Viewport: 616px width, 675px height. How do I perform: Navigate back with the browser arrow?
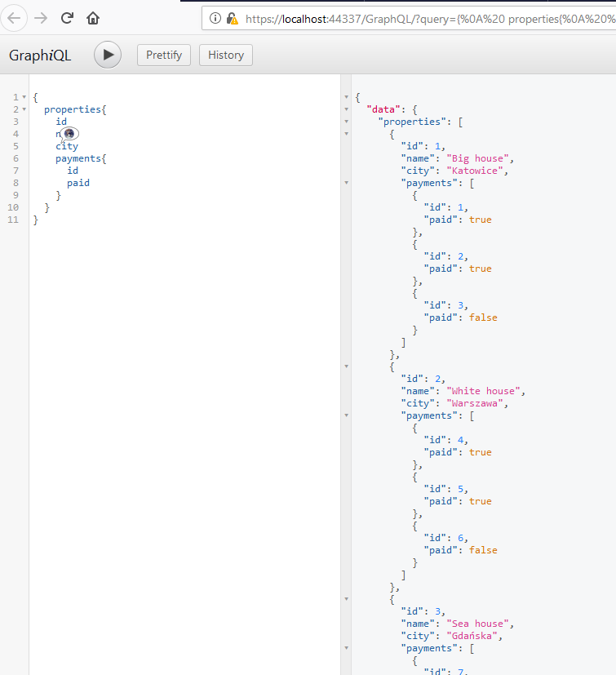coord(15,17)
